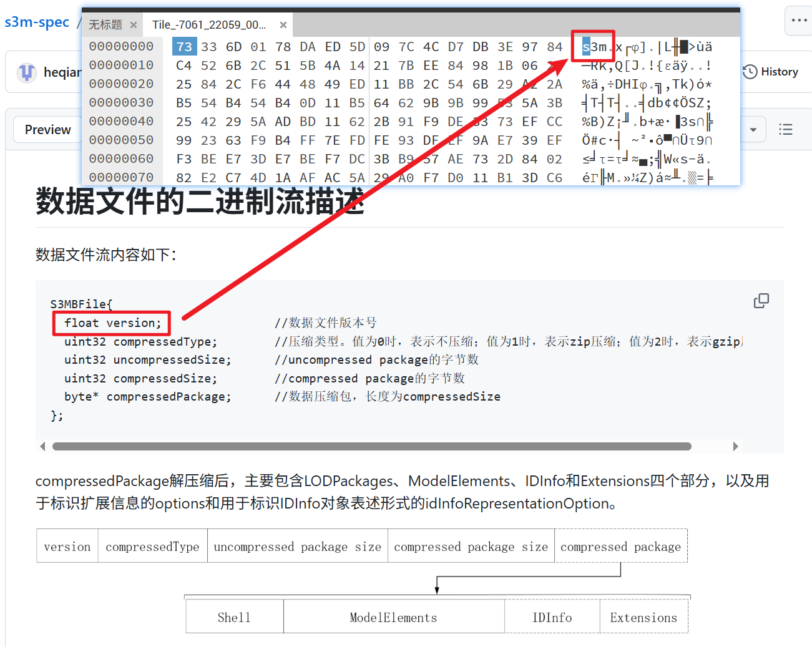Select the Tile_-7061_22059_00 file tab

209,25
